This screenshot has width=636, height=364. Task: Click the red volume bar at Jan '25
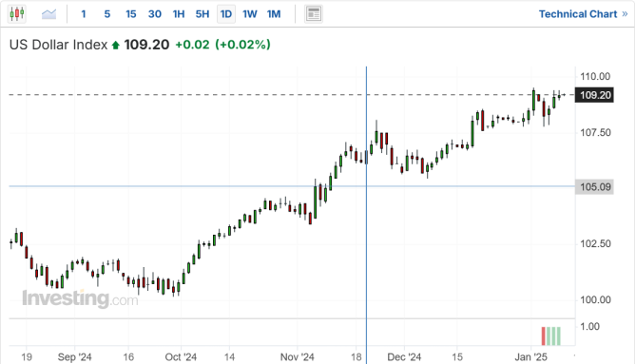click(x=544, y=336)
